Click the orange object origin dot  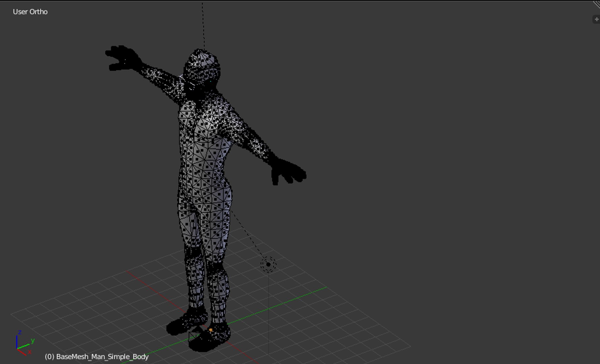click(x=211, y=330)
